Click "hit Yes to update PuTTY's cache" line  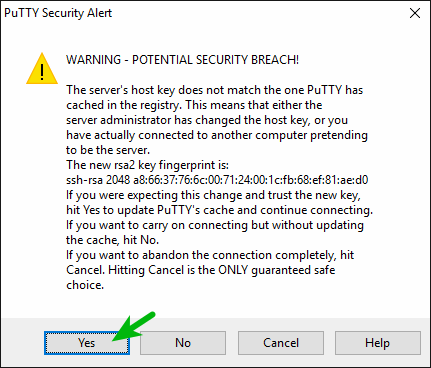coord(219,210)
